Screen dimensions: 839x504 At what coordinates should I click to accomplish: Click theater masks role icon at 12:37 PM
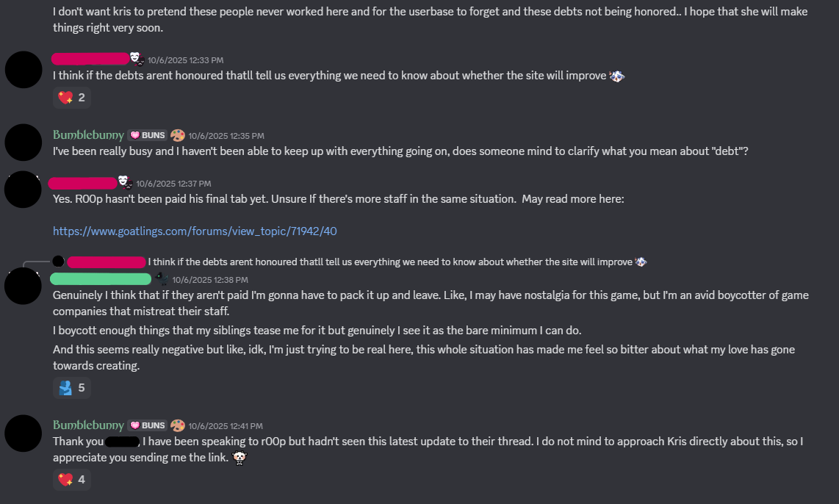tap(125, 182)
